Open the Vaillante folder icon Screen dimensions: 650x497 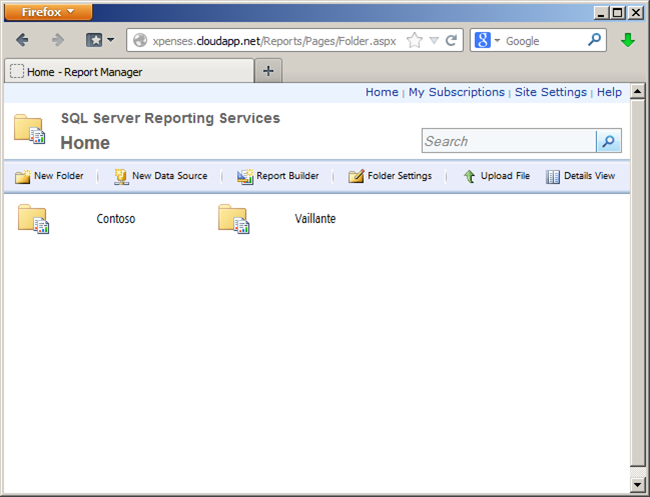234,219
